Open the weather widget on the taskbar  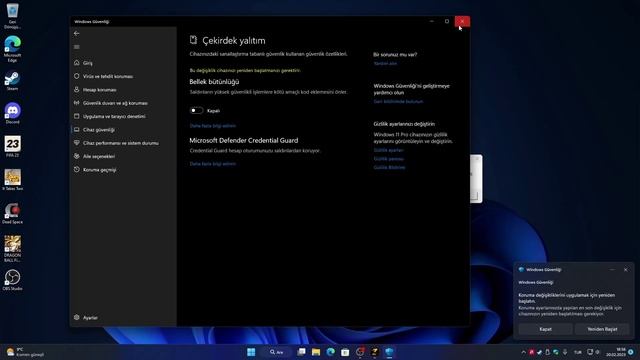[25, 352]
